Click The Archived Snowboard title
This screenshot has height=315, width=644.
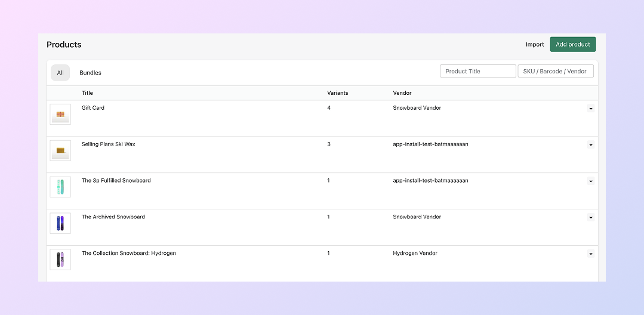[113, 217]
